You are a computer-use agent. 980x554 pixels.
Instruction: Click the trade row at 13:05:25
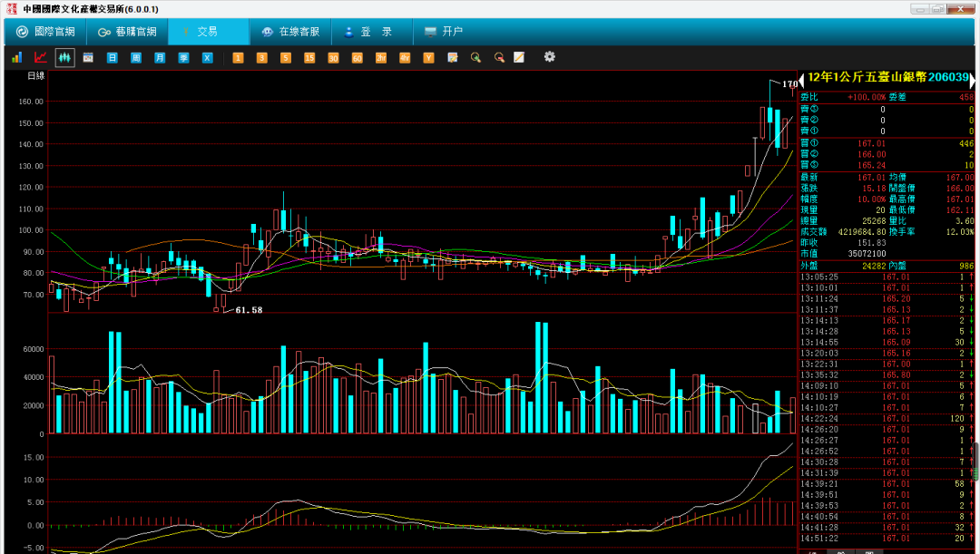[x=887, y=277]
